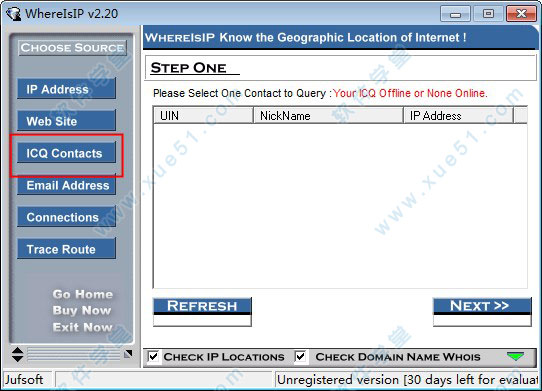This screenshot has height=391, width=542.
Task: Select IP Address source
Action: (x=66, y=89)
